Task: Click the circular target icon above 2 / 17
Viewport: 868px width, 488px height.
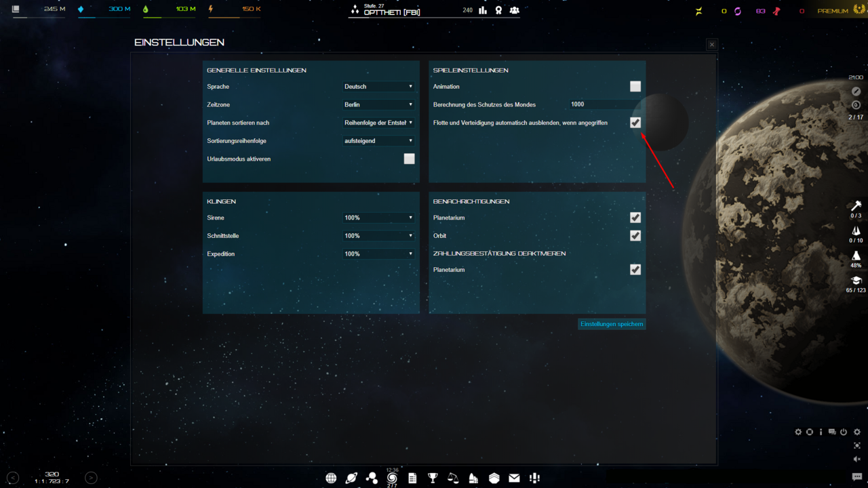Action: tap(856, 105)
